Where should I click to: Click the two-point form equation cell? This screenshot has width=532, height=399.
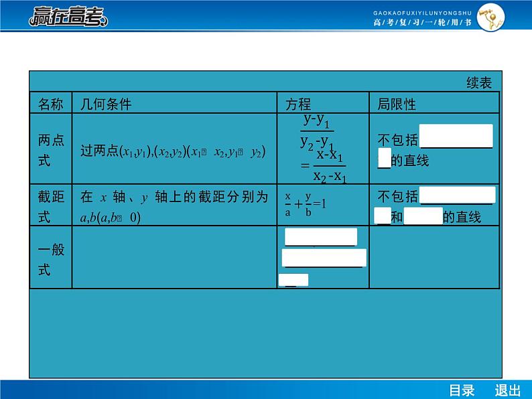pos(323,149)
